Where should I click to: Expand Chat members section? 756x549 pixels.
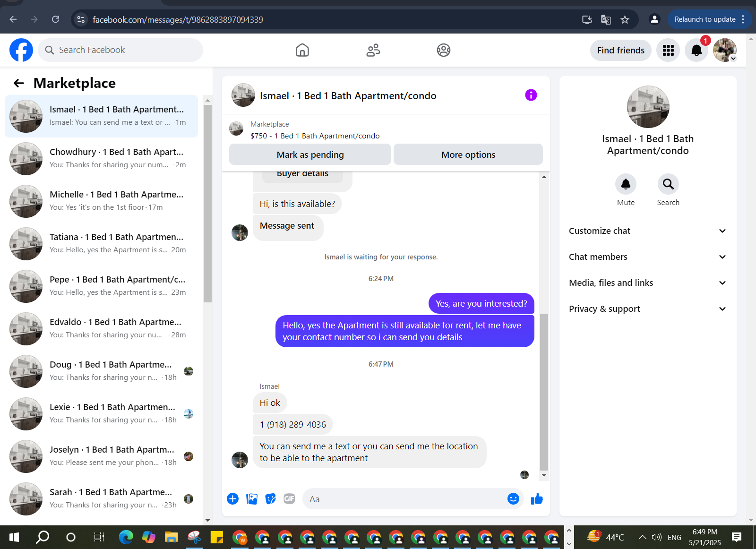[647, 257]
